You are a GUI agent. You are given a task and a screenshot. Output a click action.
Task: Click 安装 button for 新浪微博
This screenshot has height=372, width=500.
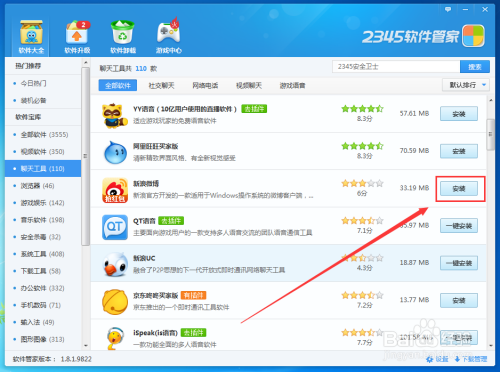[x=459, y=189]
